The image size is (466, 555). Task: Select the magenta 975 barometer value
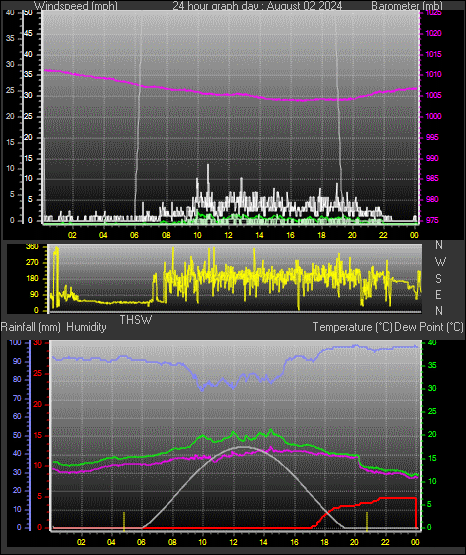[x=432, y=221]
